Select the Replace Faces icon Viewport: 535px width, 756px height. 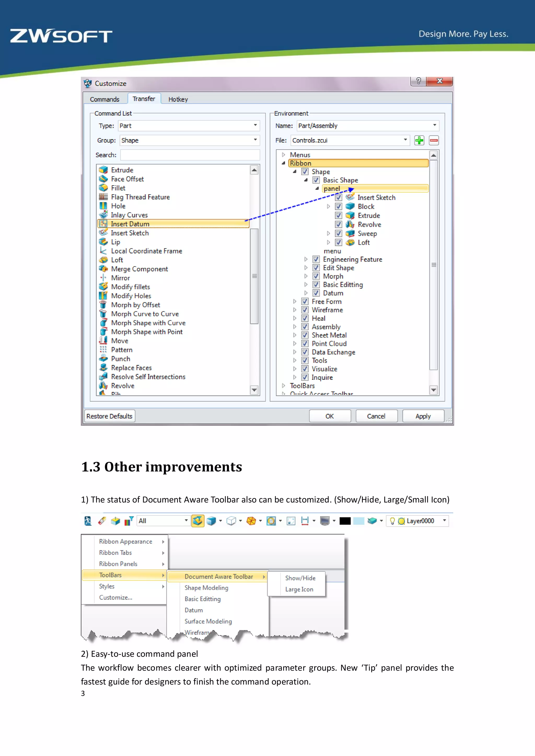103,368
